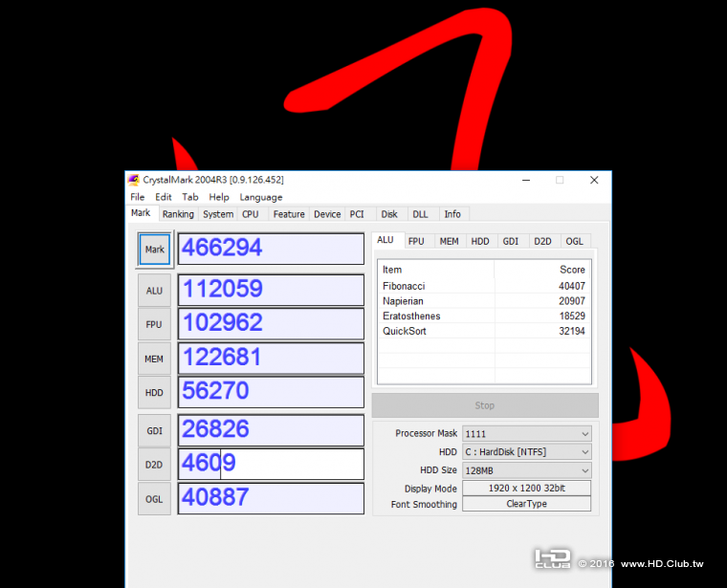Viewport: 727px width, 588px height.
Task: Run the ALU benchmark button
Action: tap(154, 291)
